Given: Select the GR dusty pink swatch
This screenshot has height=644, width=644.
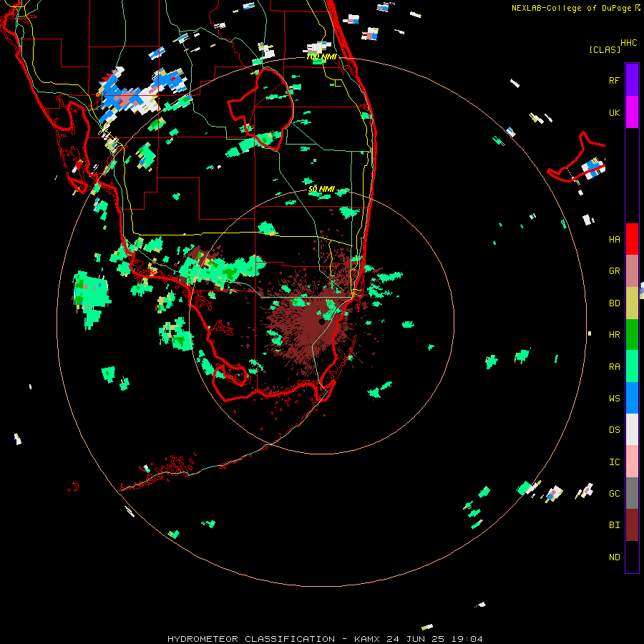Looking at the screenshot, I should click(x=632, y=271).
